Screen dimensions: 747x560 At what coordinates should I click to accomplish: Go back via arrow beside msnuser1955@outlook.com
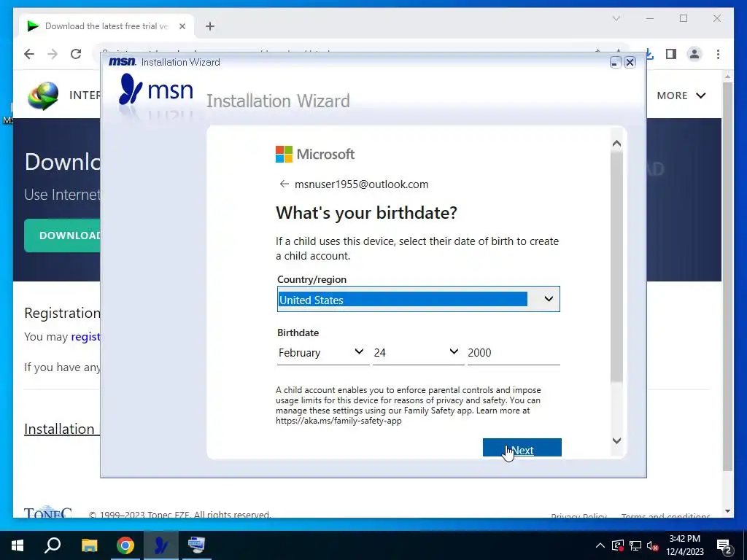pos(284,184)
